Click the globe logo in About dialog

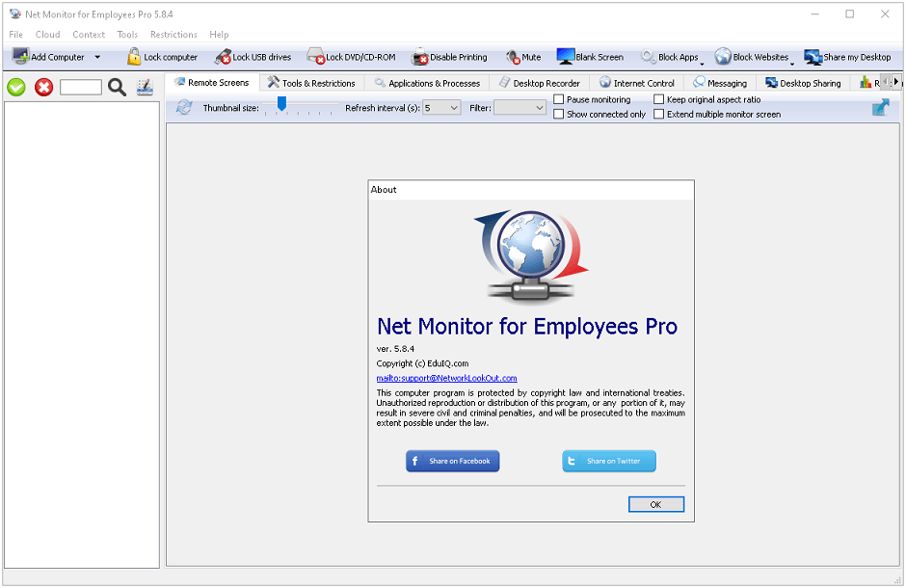click(531, 255)
